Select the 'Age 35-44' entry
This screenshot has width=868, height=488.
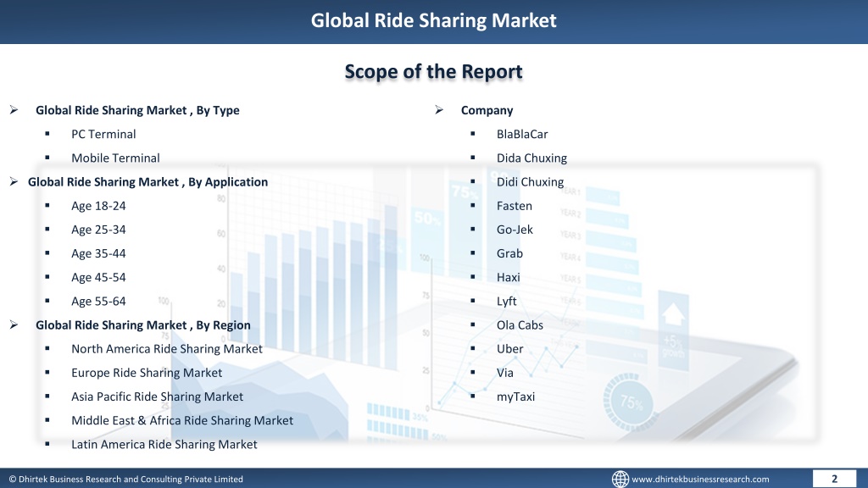click(98, 253)
